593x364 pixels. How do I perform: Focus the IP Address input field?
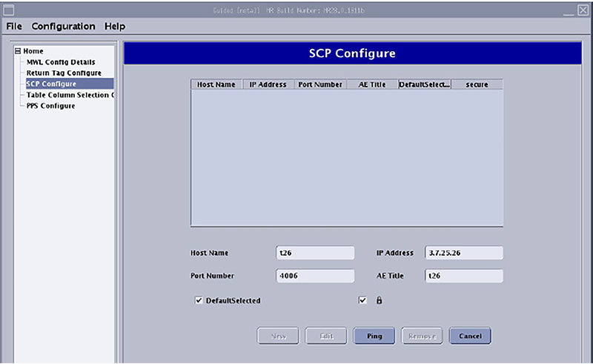[x=464, y=253]
